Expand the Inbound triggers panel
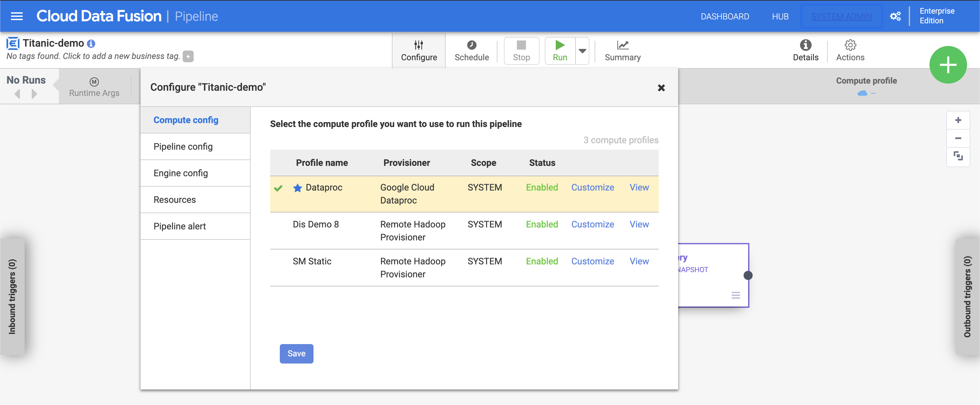 point(13,297)
